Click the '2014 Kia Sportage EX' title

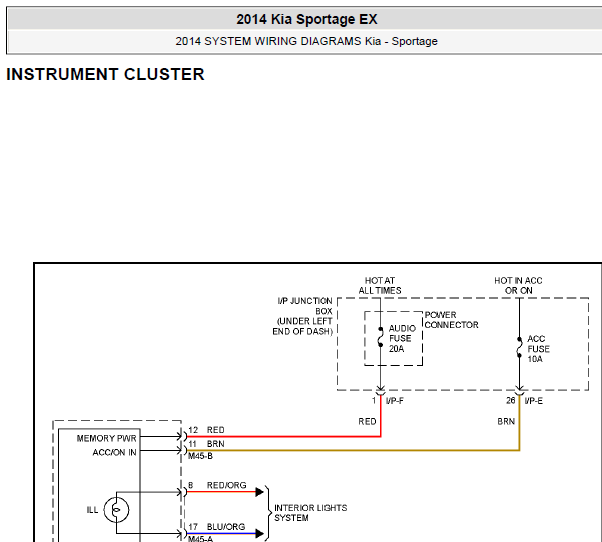tap(306, 19)
